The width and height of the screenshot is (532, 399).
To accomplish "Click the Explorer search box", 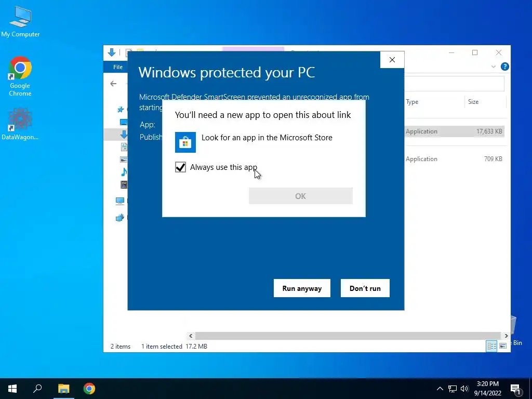I will 454,84.
